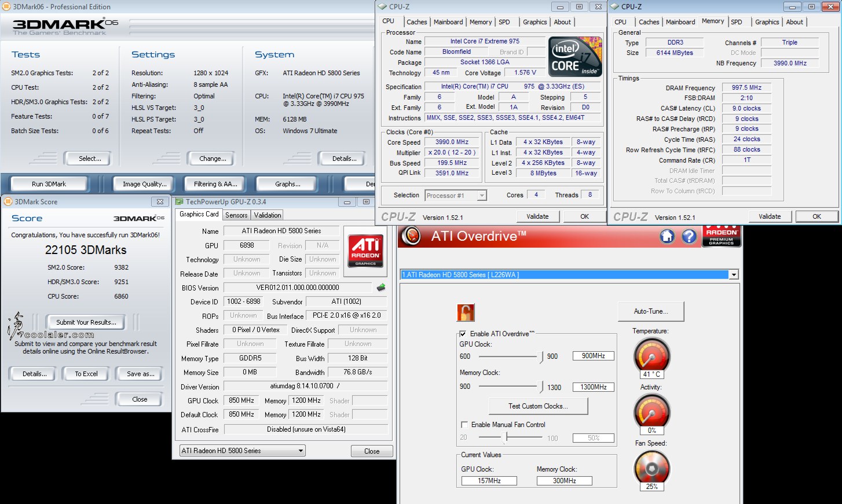Open Graphics tab in right CPU-Z window

click(x=767, y=22)
